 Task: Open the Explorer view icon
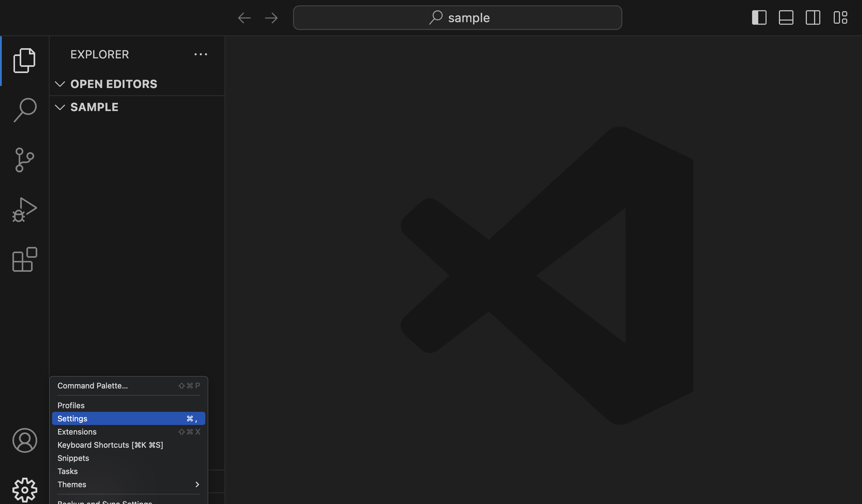[x=25, y=60]
